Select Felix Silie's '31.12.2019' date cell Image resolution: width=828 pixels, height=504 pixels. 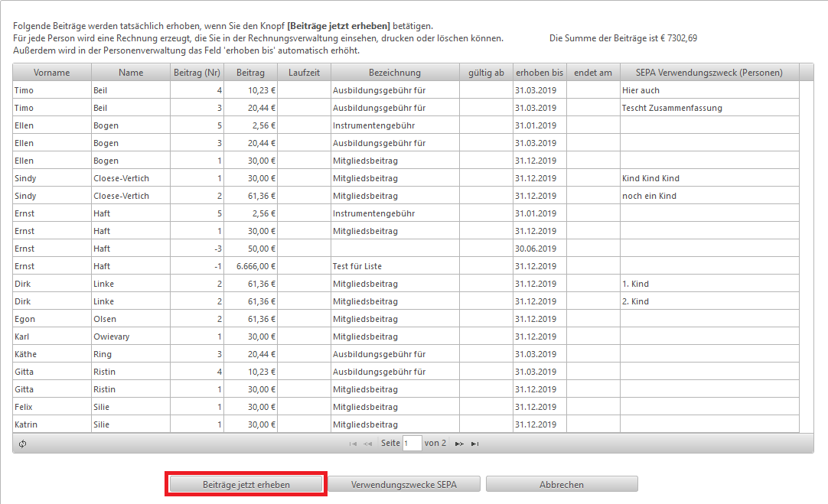[x=540, y=407]
